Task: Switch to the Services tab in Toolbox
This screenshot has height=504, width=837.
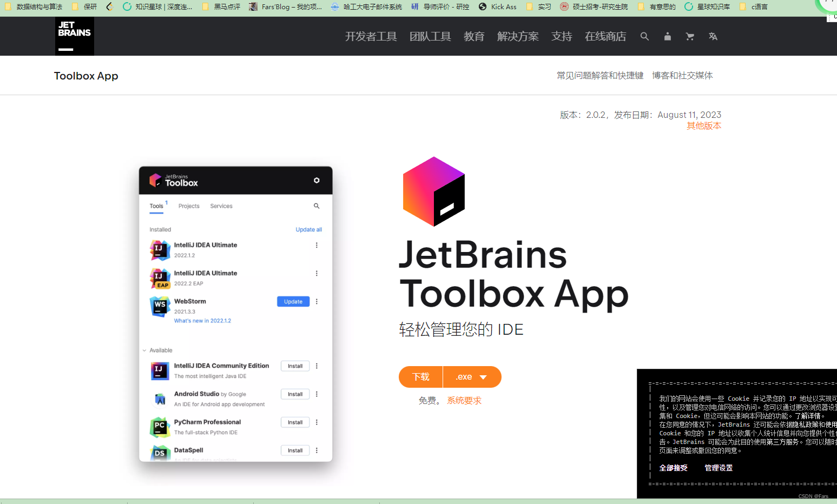Action: [x=221, y=206]
